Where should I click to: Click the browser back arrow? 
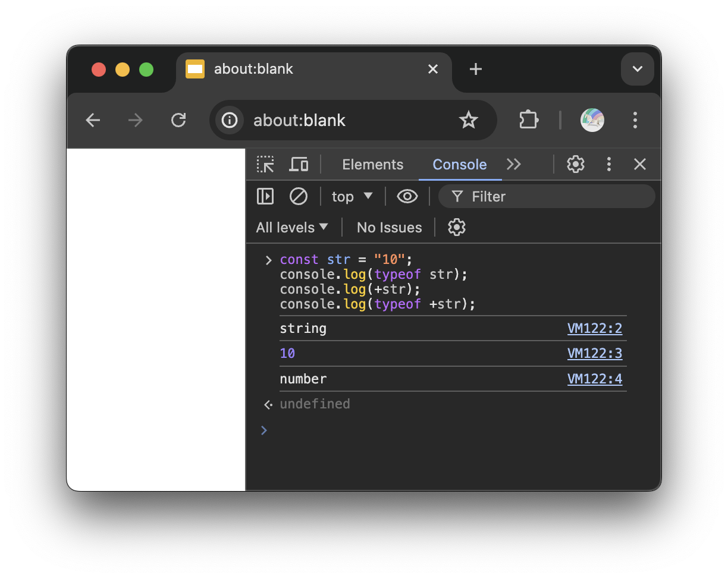coord(93,121)
